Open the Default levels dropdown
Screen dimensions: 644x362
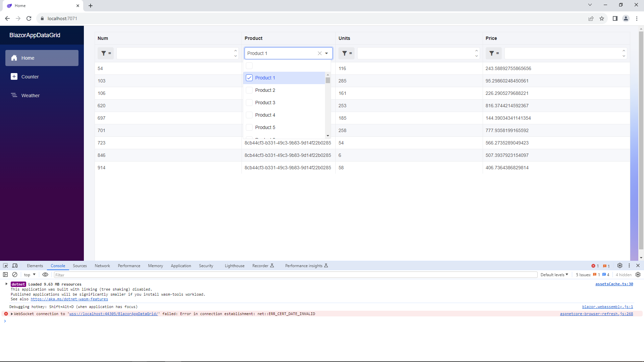[x=554, y=275]
